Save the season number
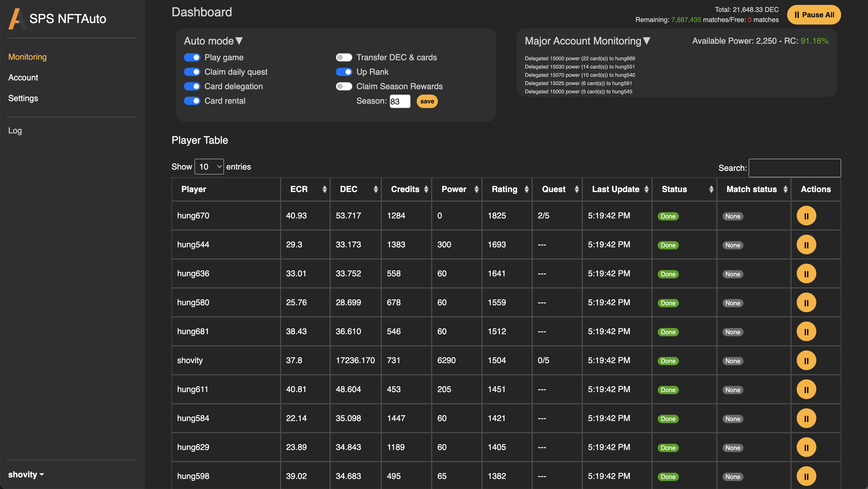This screenshot has width=868, height=489. click(x=427, y=101)
